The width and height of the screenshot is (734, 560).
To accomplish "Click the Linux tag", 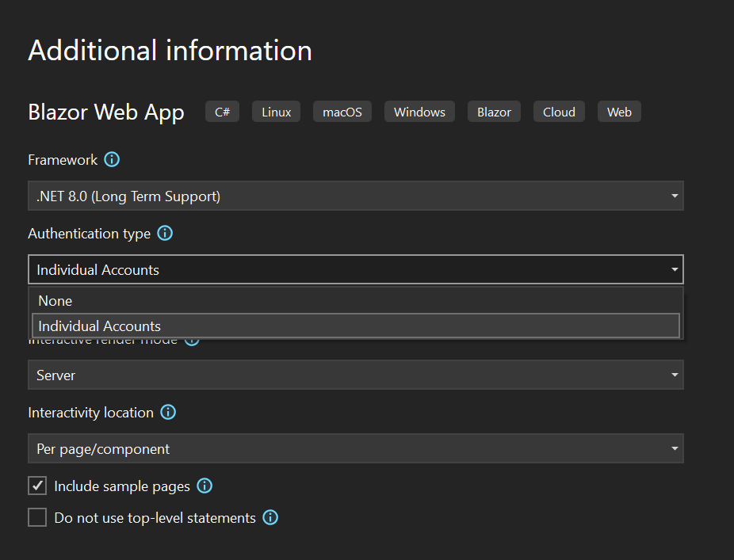I will pyautogui.click(x=276, y=112).
